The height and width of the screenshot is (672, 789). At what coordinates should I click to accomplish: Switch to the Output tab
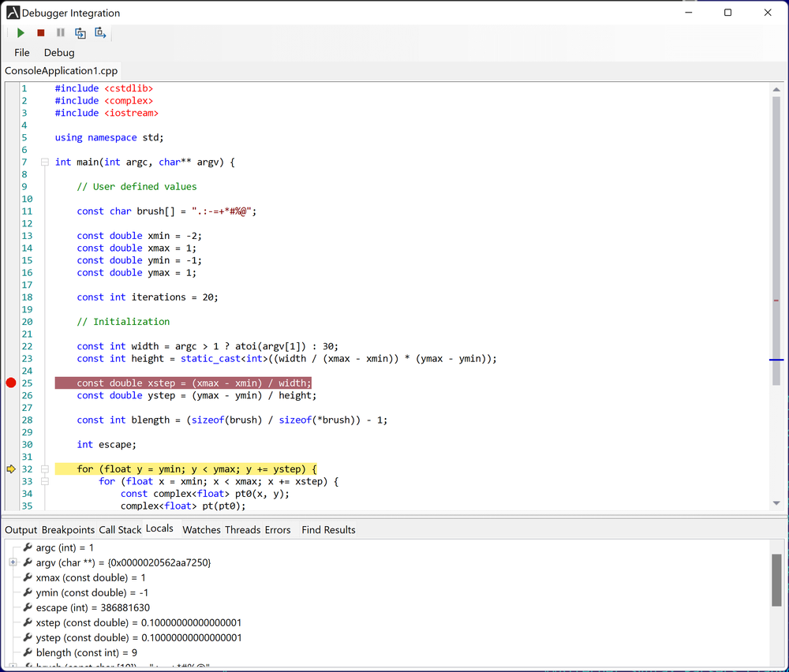click(x=21, y=530)
